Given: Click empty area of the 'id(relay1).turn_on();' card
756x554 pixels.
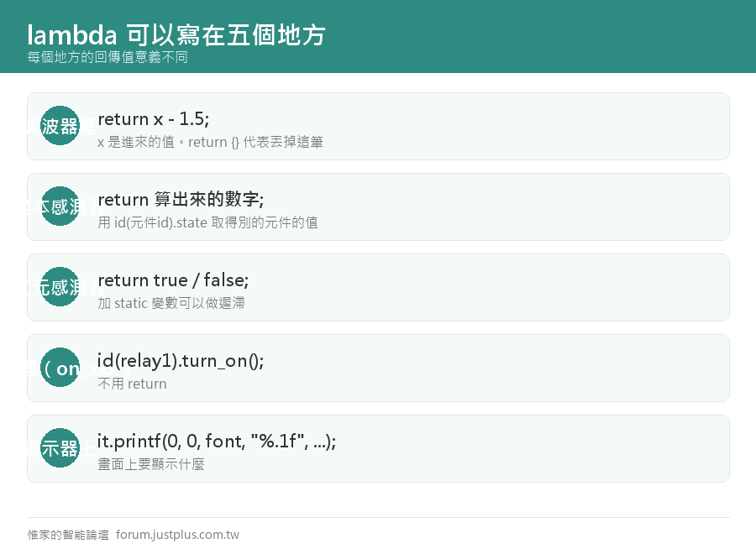Looking at the screenshot, I should point(482,368).
